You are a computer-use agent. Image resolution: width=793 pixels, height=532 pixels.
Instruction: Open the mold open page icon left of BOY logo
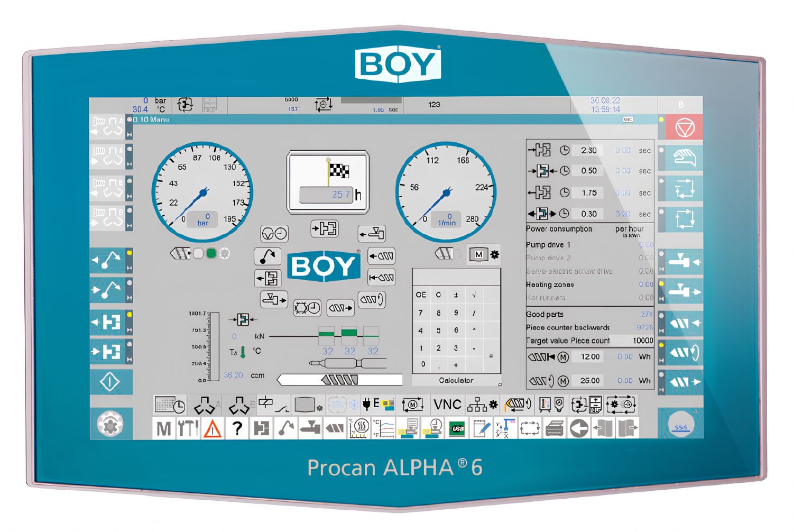coord(268,278)
